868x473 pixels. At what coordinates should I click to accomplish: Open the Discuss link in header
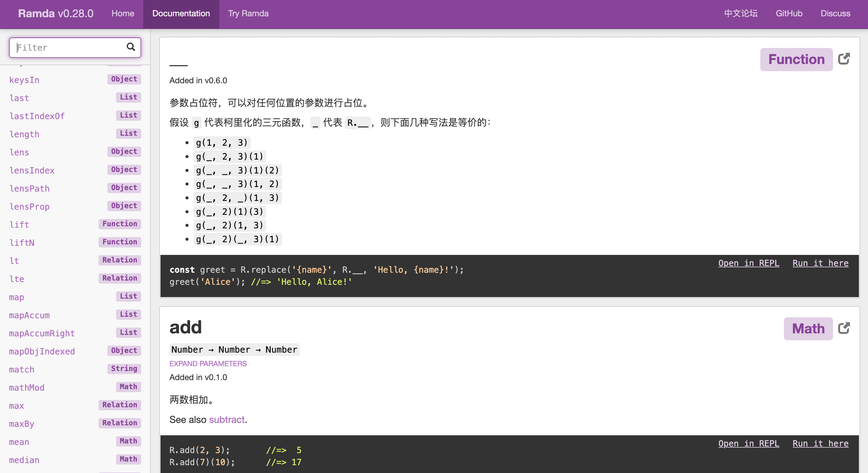[x=835, y=14]
